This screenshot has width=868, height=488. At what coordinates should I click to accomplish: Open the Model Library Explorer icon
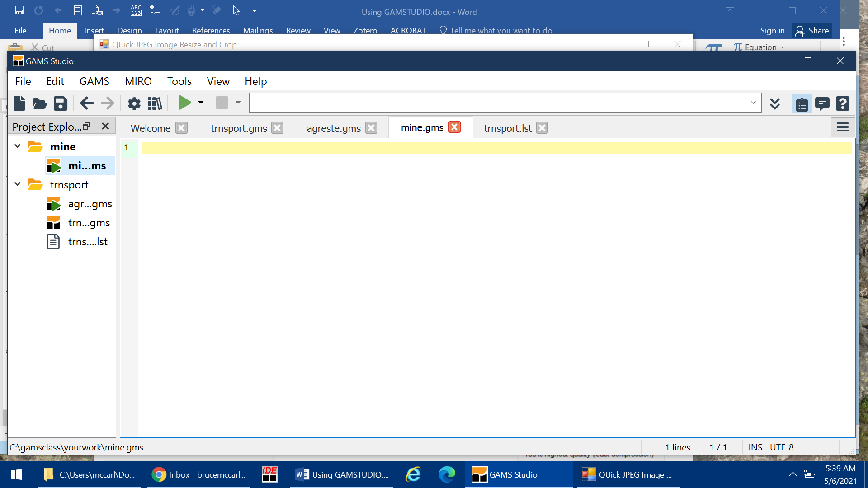pos(155,103)
